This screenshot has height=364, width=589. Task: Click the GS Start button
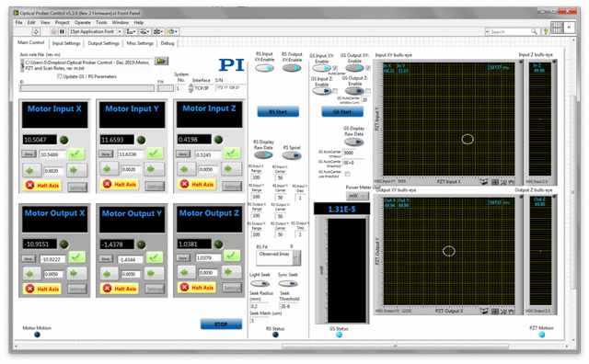(x=342, y=111)
